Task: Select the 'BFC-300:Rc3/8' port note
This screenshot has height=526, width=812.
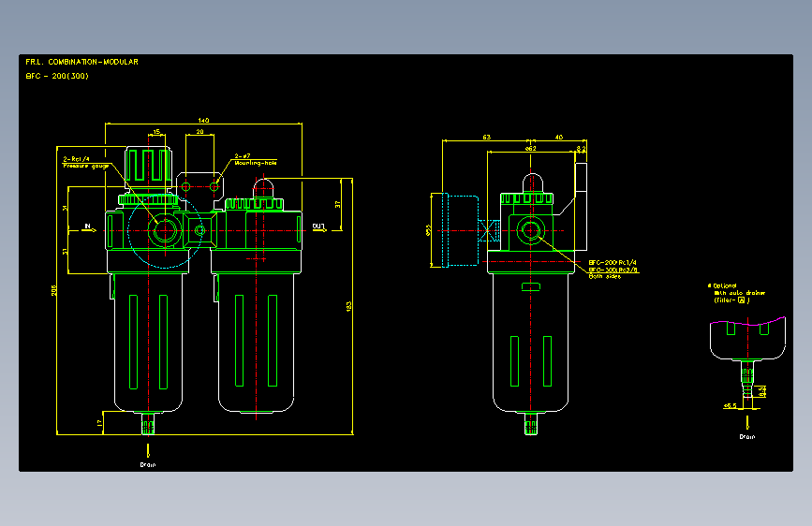Action: click(x=613, y=270)
